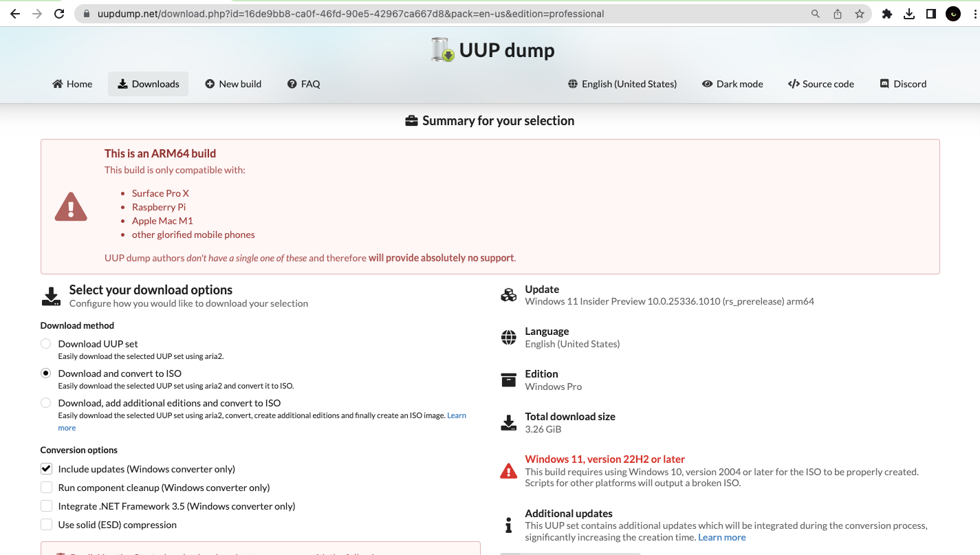Toggle Include updates checkbox
Screen dimensions: 980x555
pos(46,469)
